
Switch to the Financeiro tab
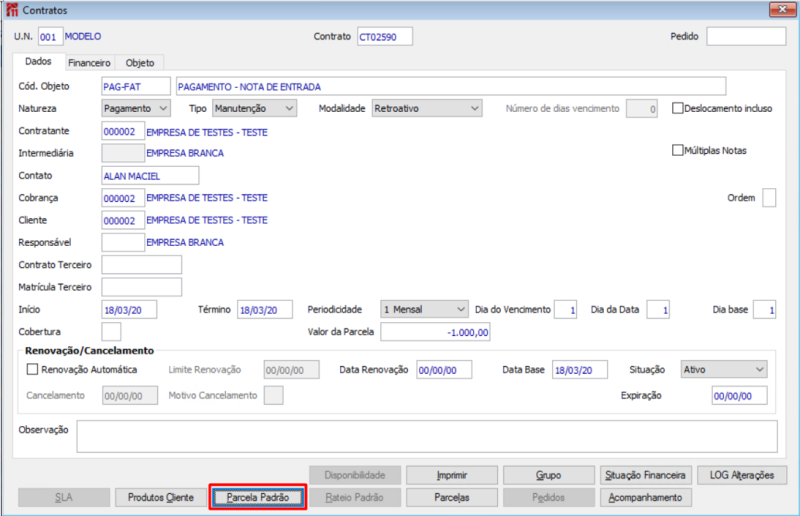[89, 63]
